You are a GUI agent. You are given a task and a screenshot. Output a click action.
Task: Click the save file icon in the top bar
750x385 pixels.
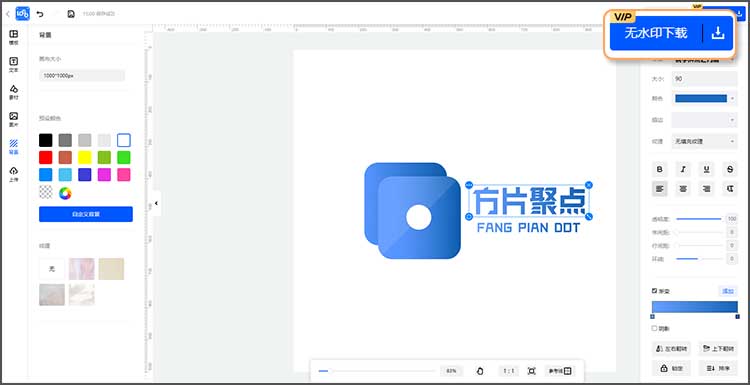pos(71,14)
